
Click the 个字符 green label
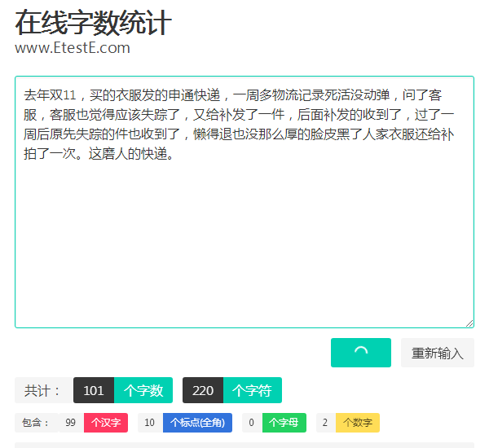[x=253, y=390]
